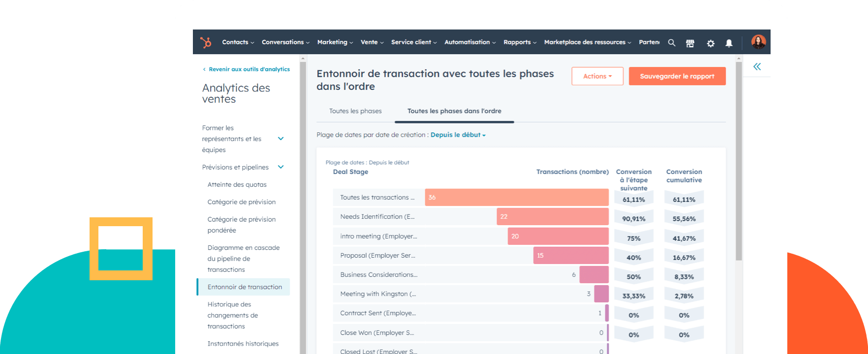Image resolution: width=868 pixels, height=354 pixels.
Task: Collapse the right panel with double chevron
Action: 757,67
